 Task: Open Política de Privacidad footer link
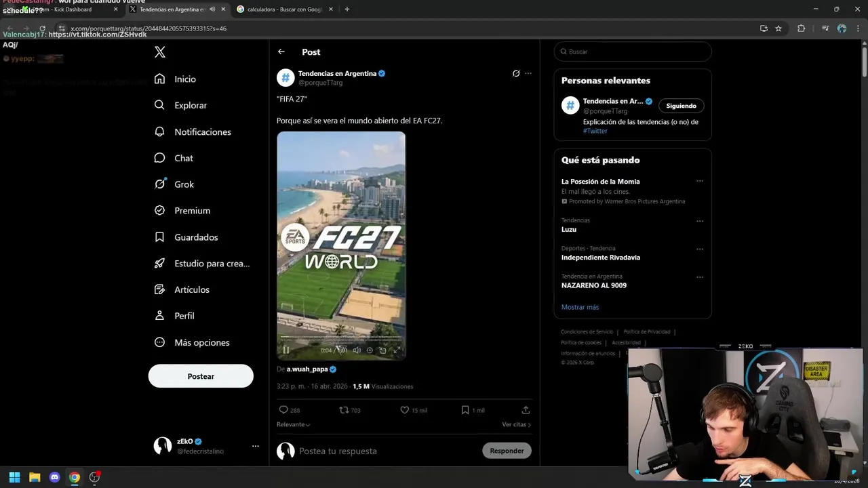647,332
